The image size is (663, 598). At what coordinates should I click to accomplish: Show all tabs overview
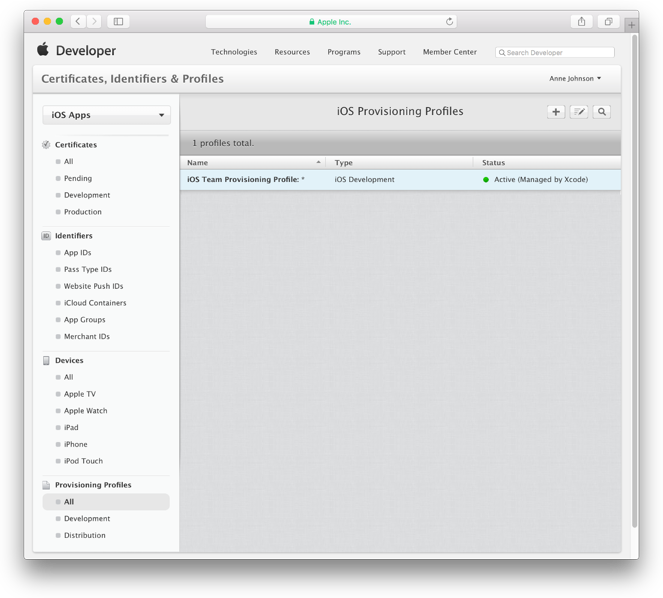(x=608, y=22)
